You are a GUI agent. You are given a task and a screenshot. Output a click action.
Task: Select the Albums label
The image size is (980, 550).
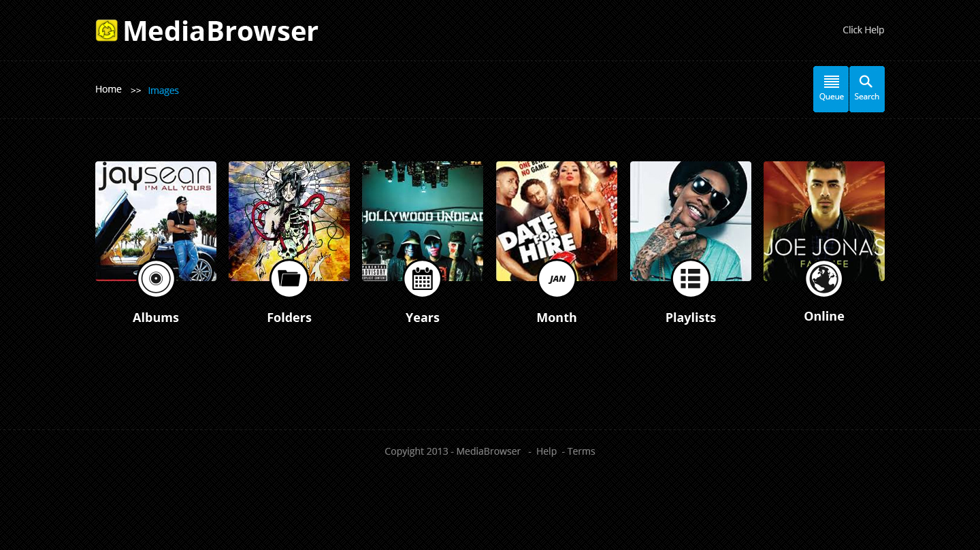coord(156,318)
